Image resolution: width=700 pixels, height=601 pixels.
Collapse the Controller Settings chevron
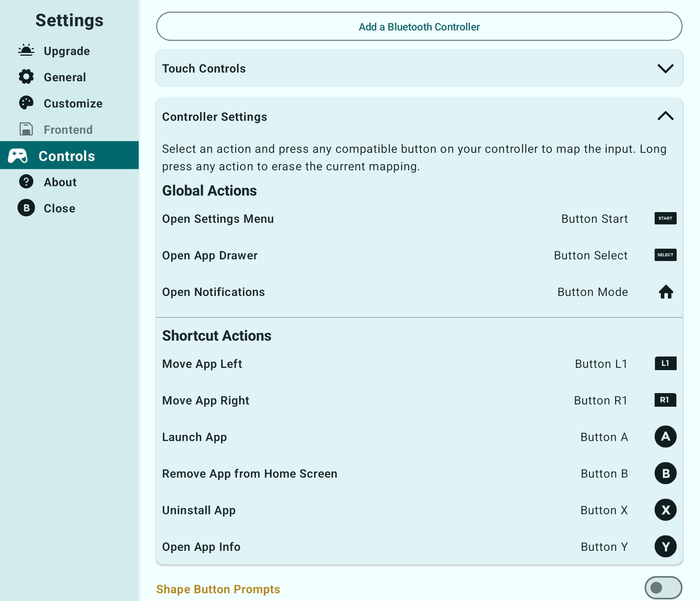coord(665,116)
